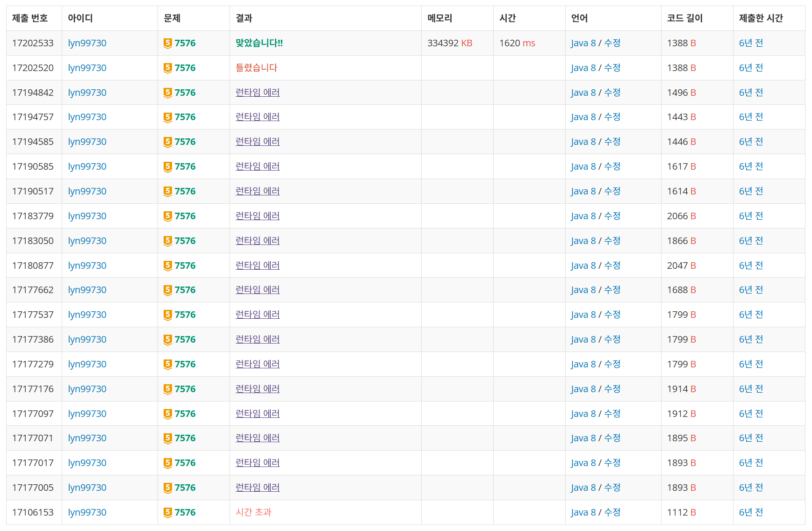Open 런타임 에러 result for submission 17194757
The image size is (812, 531).
[x=258, y=117]
